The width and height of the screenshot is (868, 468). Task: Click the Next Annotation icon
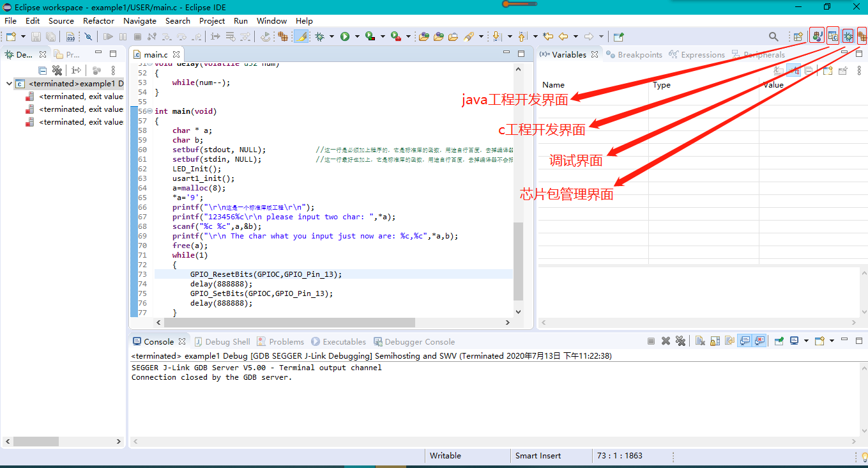click(497, 36)
